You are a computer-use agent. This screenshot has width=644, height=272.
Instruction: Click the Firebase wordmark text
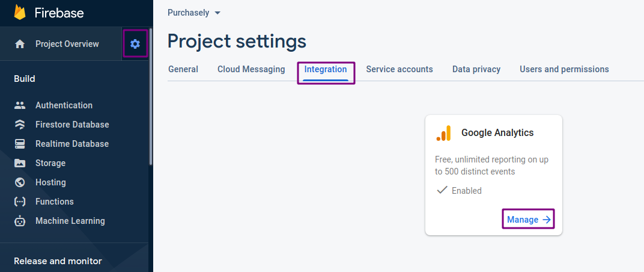pyautogui.click(x=59, y=13)
